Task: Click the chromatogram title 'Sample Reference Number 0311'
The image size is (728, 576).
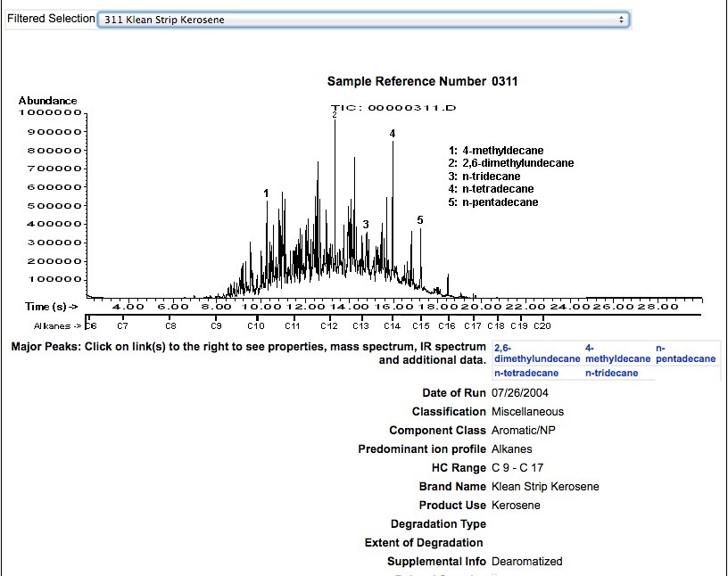Action: 422,81
